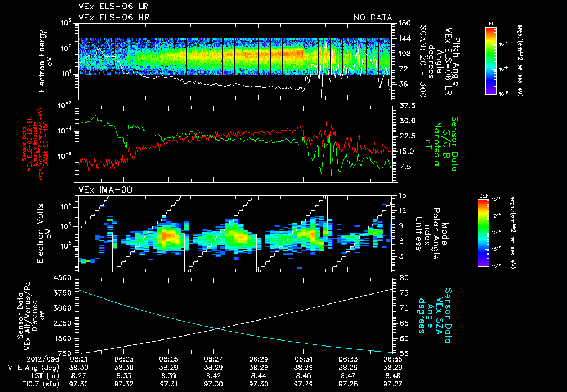Click the pitch angle tick value 108
Viewport: 567px width, 392px height.
[405, 54]
